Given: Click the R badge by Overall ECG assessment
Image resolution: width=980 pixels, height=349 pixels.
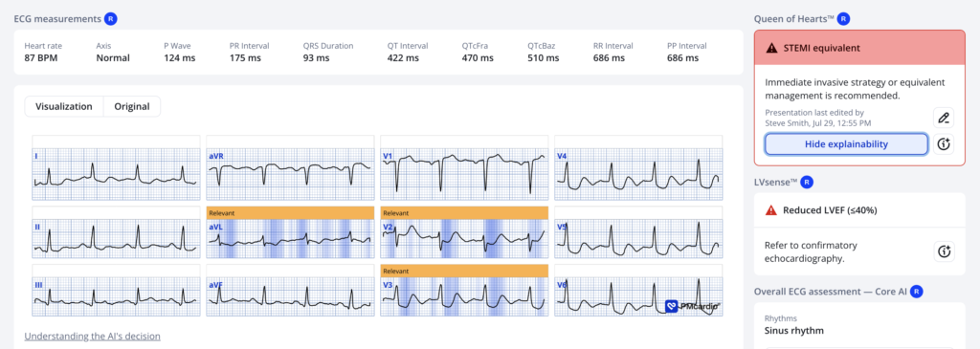Looking at the screenshot, I should 916,291.
